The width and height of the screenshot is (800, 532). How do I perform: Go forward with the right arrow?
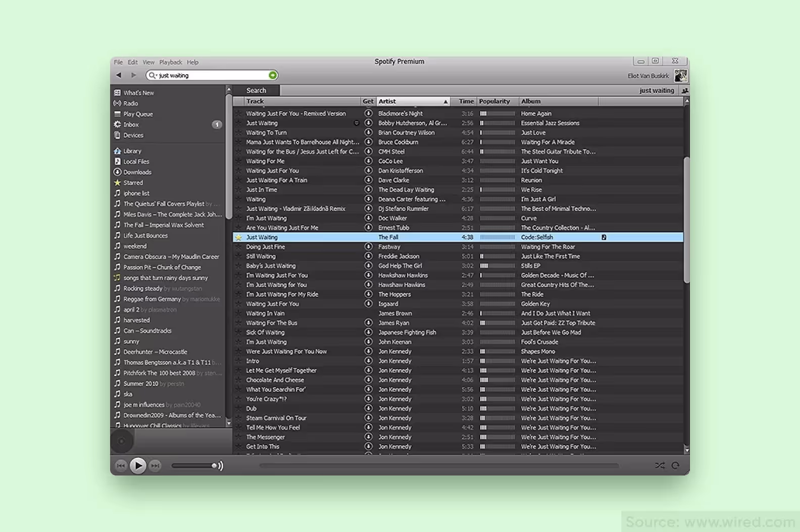click(x=133, y=75)
